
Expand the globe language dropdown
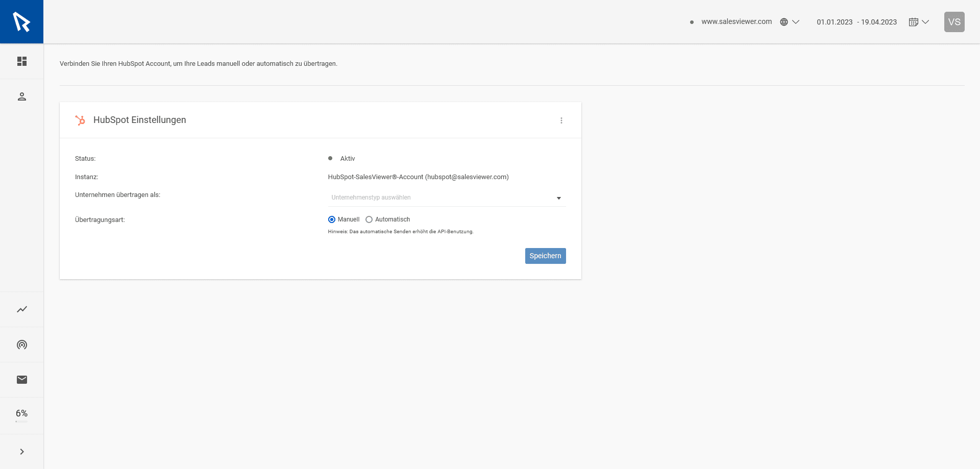pos(789,22)
